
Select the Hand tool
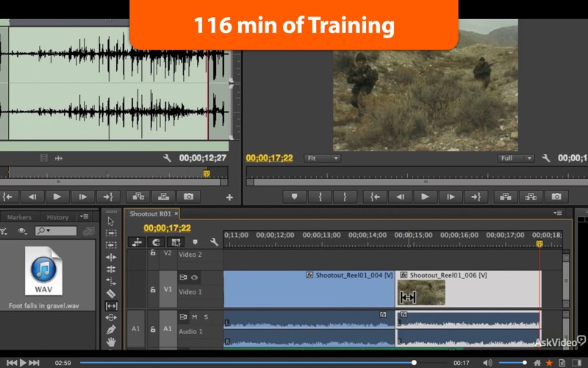(x=111, y=342)
